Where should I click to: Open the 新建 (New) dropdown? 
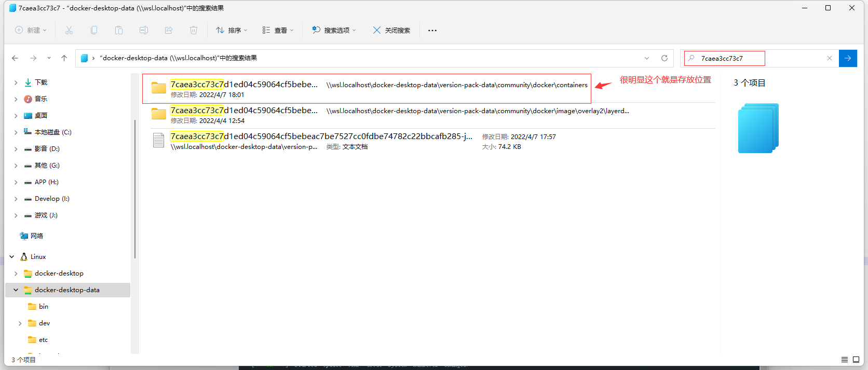click(31, 30)
